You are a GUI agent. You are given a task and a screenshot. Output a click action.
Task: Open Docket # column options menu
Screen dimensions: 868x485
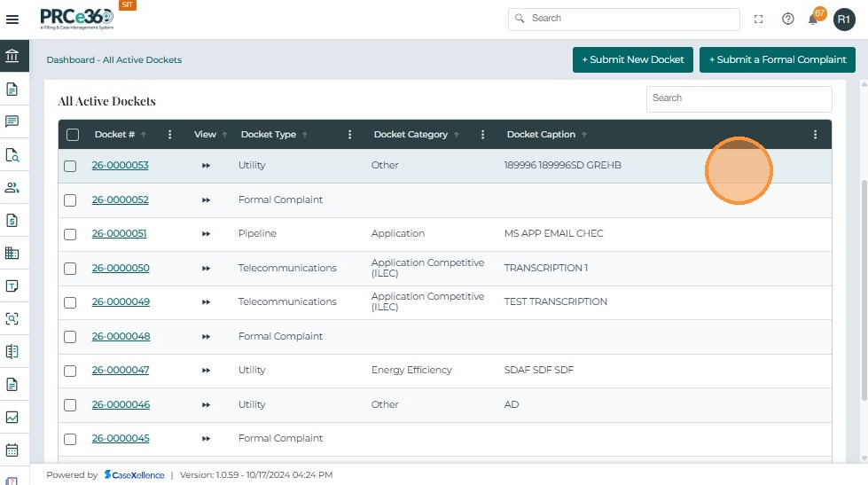[x=170, y=135]
